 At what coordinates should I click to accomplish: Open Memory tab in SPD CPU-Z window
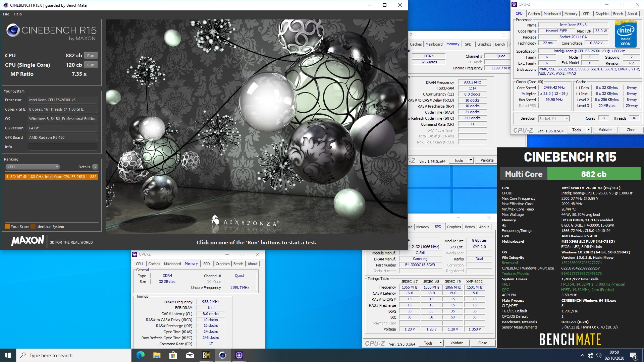(422, 227)
